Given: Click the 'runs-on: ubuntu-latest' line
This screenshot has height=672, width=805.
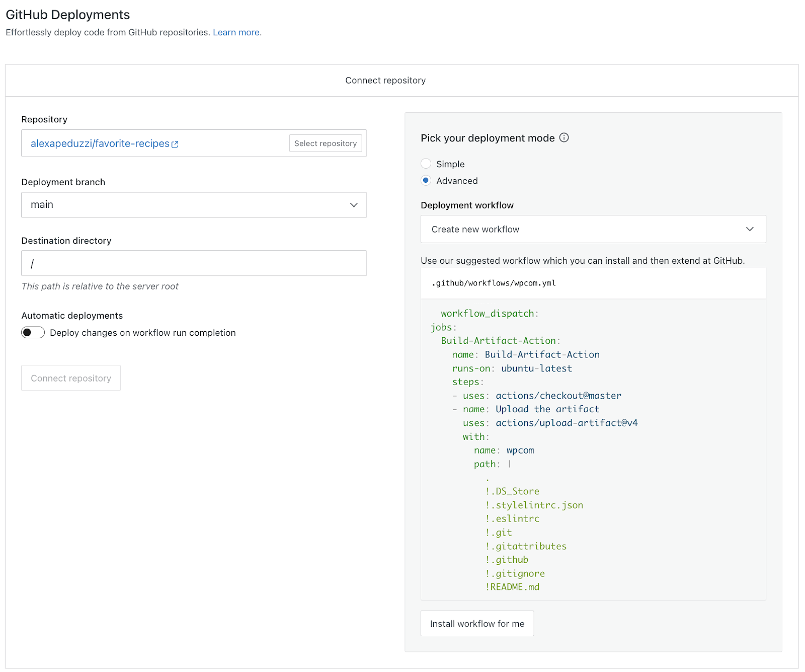Looking at the screenshot, I should click(512, 368).
